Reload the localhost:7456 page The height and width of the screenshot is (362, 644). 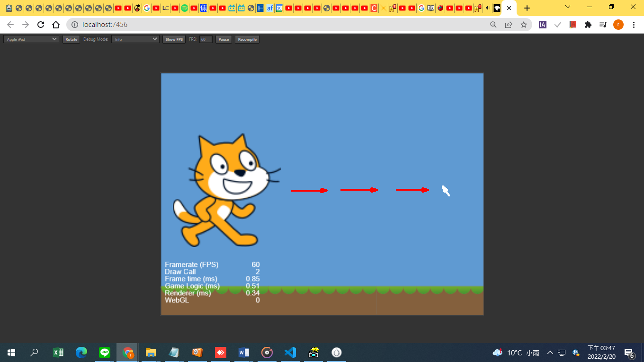click(x=41, y=25)
